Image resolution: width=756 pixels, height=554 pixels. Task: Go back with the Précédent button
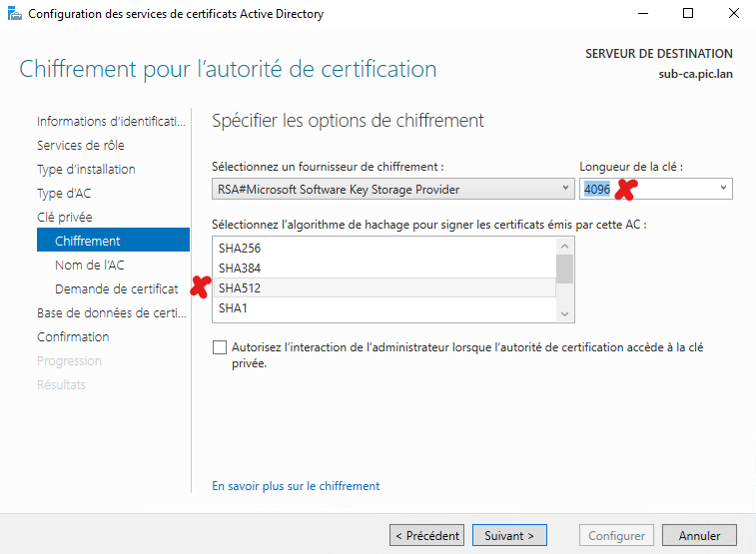pyautogui.click(x=427, y=536)
